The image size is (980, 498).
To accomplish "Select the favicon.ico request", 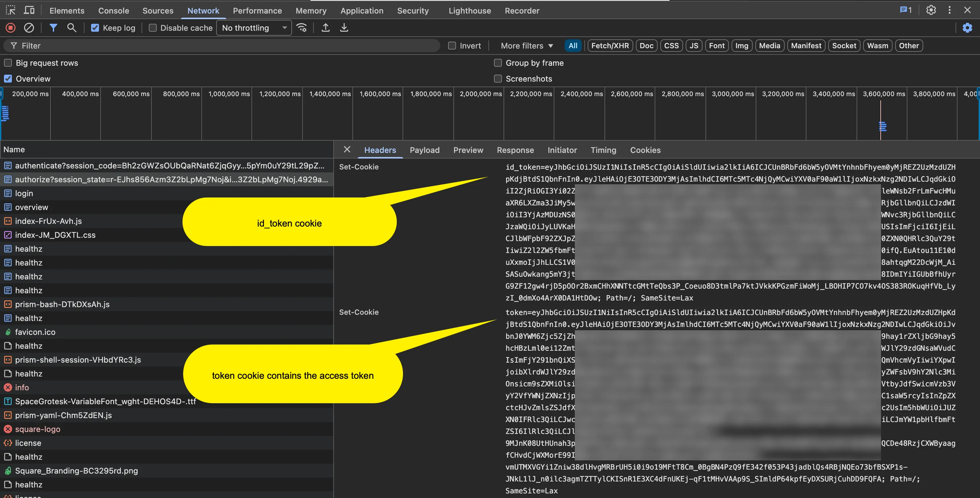I will 167,332.
